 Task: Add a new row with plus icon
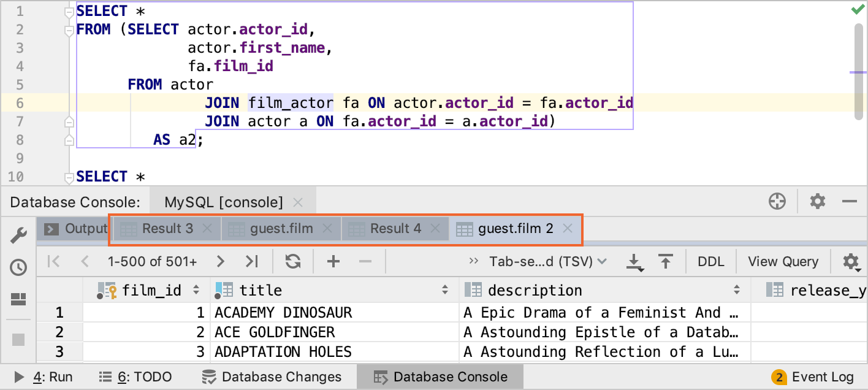pyautogui.click(x=333, y=262)
